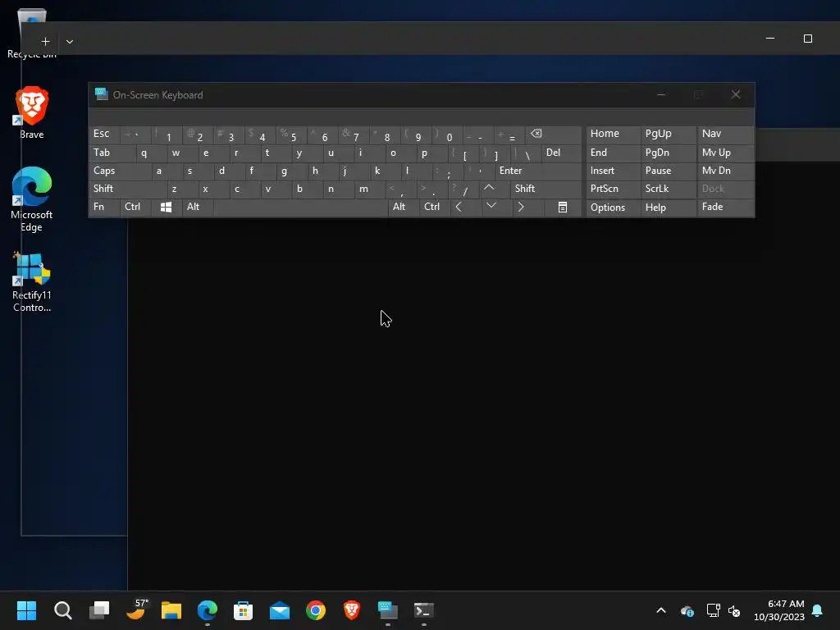The width and height of the screenshot is (840, 630).
Task: Toggle the left Shift key
Action: pos(128,189)
